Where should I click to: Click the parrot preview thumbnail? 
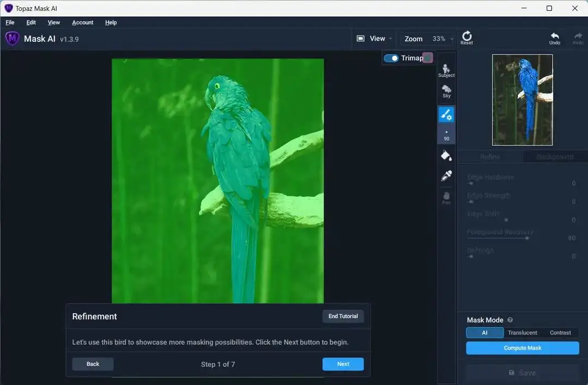click(522, 100)
